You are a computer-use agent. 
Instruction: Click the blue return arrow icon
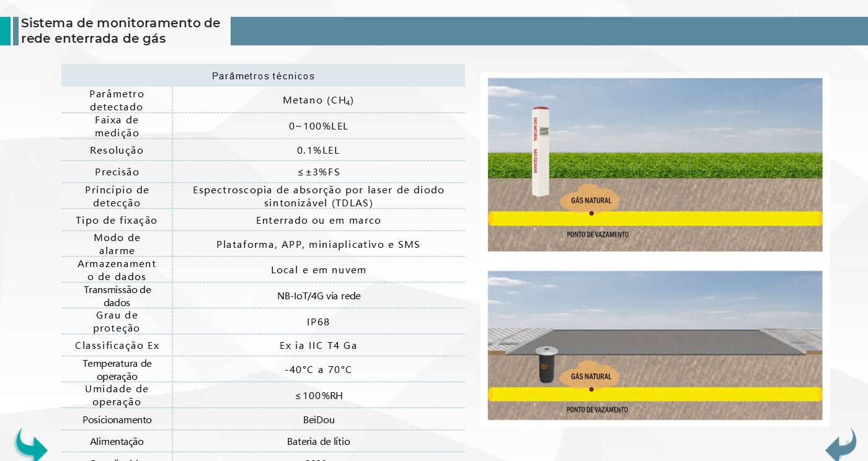(x=840, y=444)
